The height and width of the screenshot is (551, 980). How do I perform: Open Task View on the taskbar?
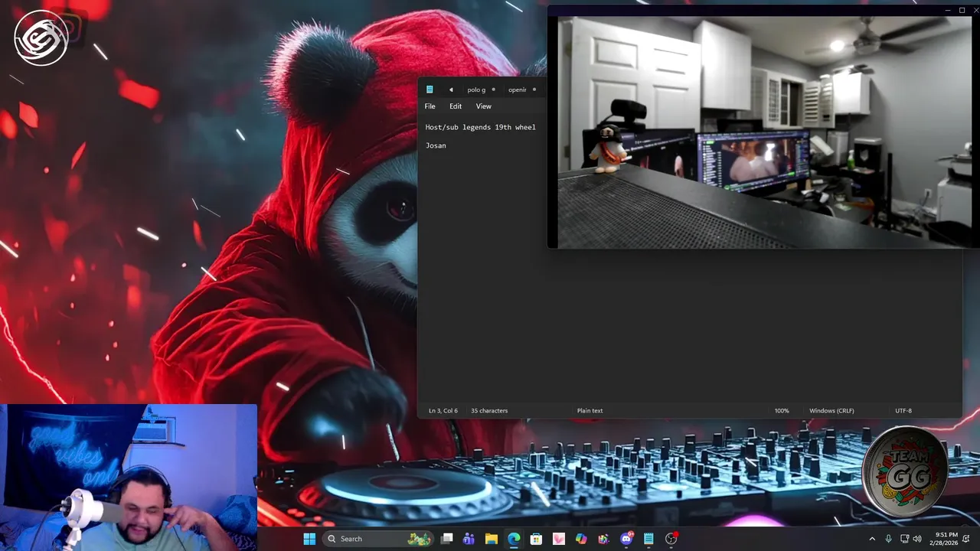click(x=447, y=539)
